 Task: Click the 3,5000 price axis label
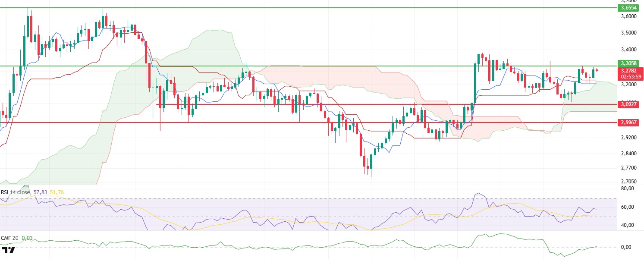628,33
